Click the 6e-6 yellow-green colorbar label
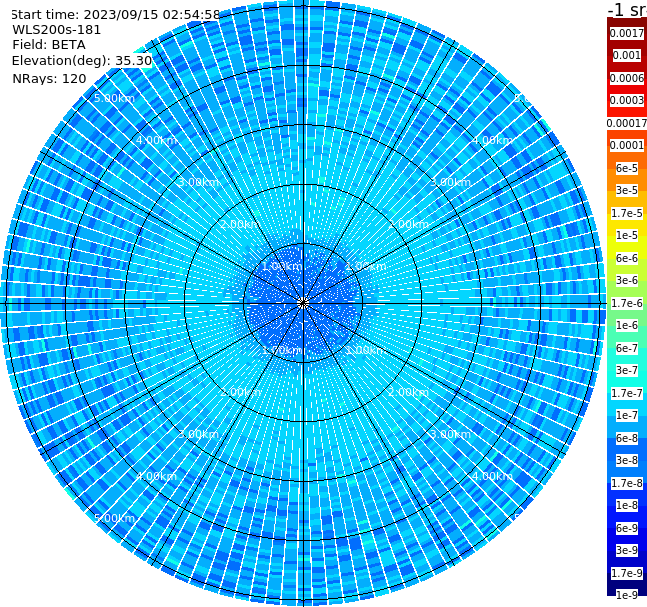647x607 pixels. point(627,258)
